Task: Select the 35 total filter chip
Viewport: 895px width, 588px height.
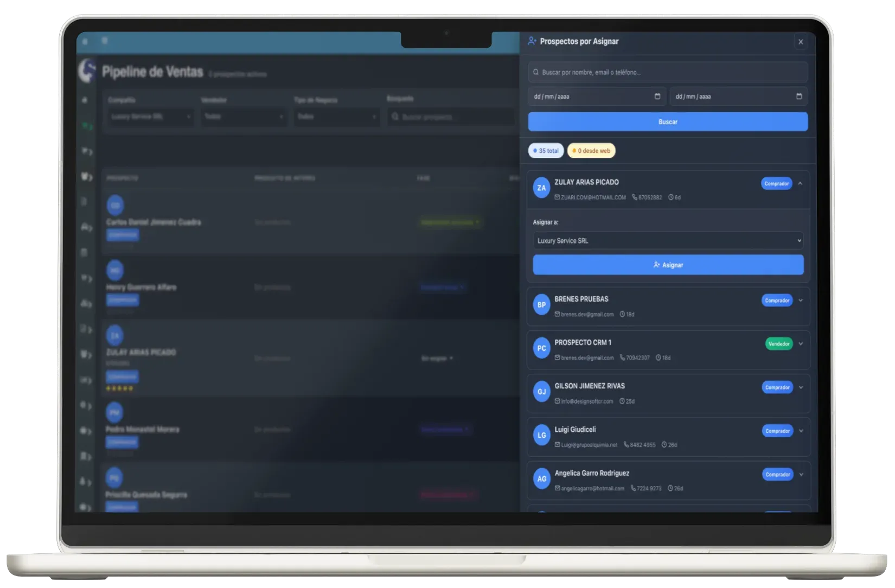Action: pyautogui.click(x=546, y=151)
